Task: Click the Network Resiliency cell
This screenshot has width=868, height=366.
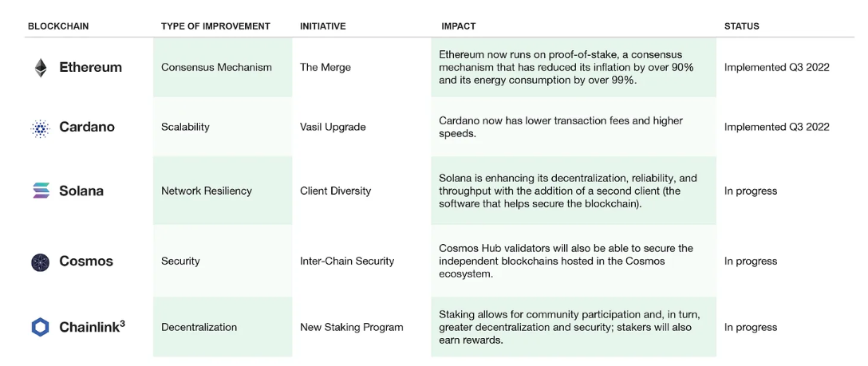Action: click(x=207, y=191)
